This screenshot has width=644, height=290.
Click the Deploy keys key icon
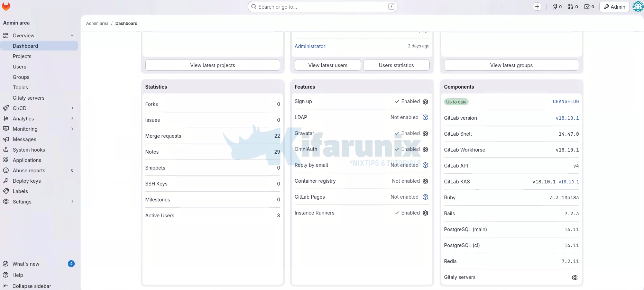click(x=6, y=181)
